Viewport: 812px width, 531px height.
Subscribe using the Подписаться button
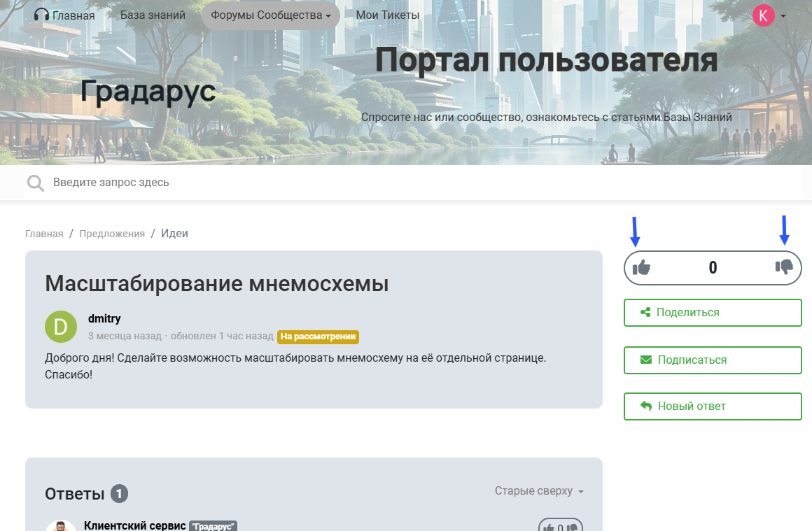pyautogui.click(x=712, y=360)
